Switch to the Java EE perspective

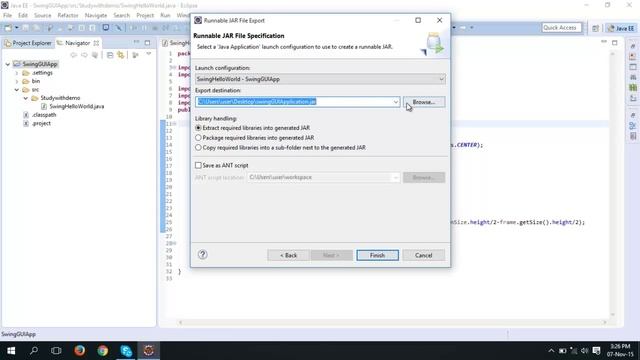[621, 28]
